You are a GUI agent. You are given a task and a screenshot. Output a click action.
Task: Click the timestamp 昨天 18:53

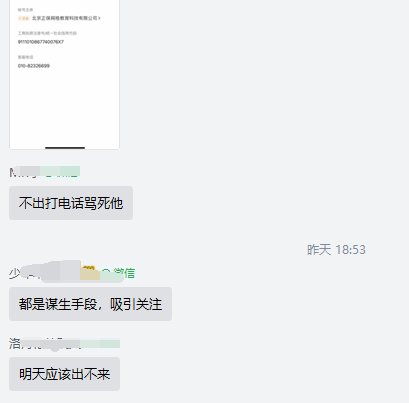[x=336, y=250]
